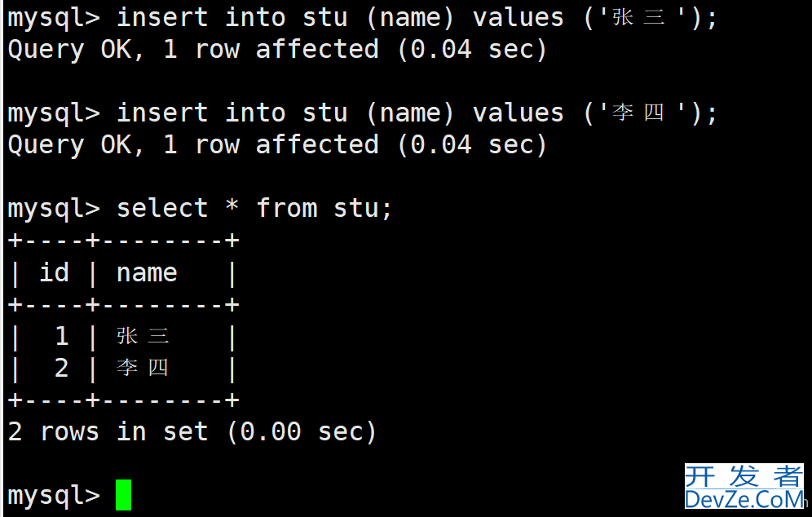The width and height of the screenshot is (812, 517).
Task: Click the green terminal cursor block
Action: tap(123, 495)
